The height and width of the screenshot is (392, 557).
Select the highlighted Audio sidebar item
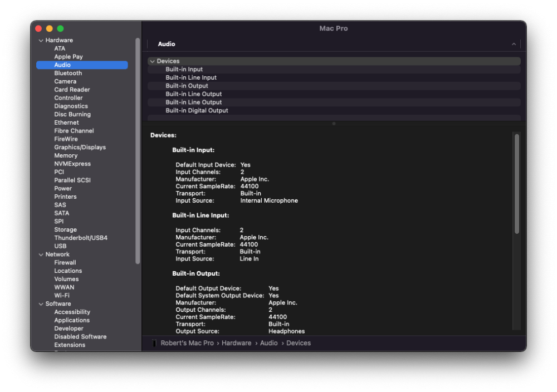82,65
